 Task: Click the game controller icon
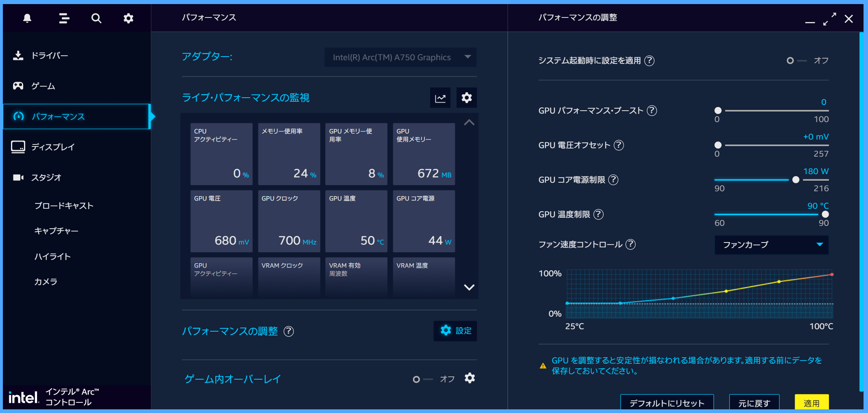[x=18, y=86]
